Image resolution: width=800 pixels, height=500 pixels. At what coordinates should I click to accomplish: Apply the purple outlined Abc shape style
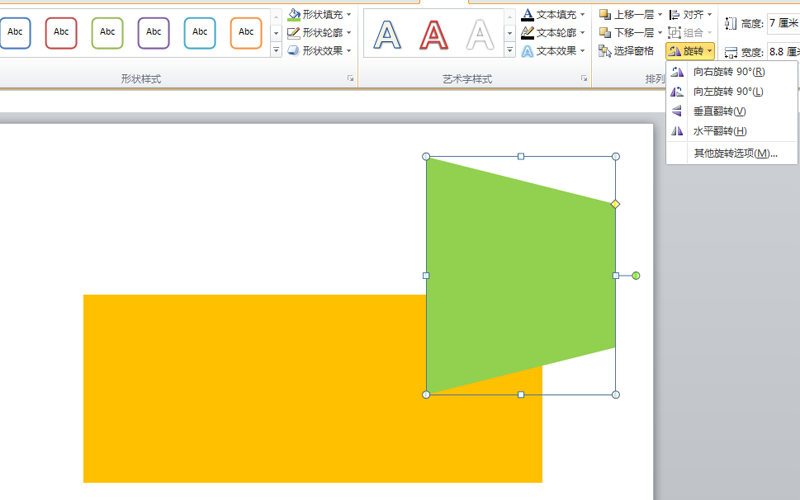pos(154,33)
